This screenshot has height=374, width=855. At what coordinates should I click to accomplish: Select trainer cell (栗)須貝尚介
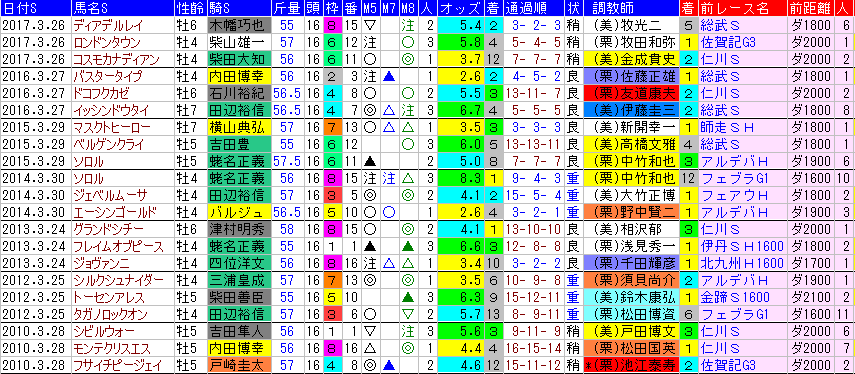[631, 281]
